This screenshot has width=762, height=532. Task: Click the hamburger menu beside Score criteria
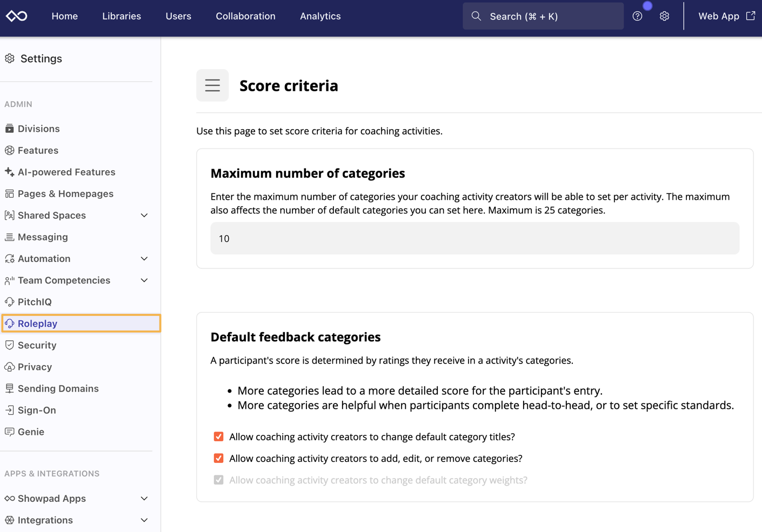212,85
